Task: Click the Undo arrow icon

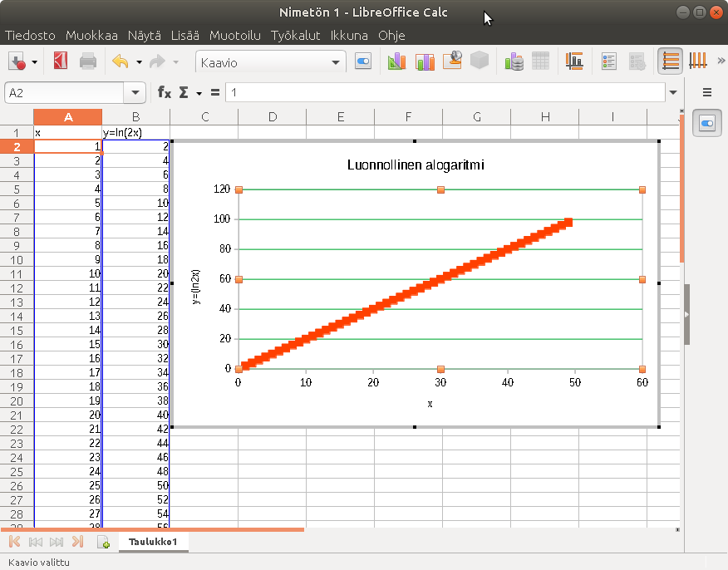Action: coord(121,61)
